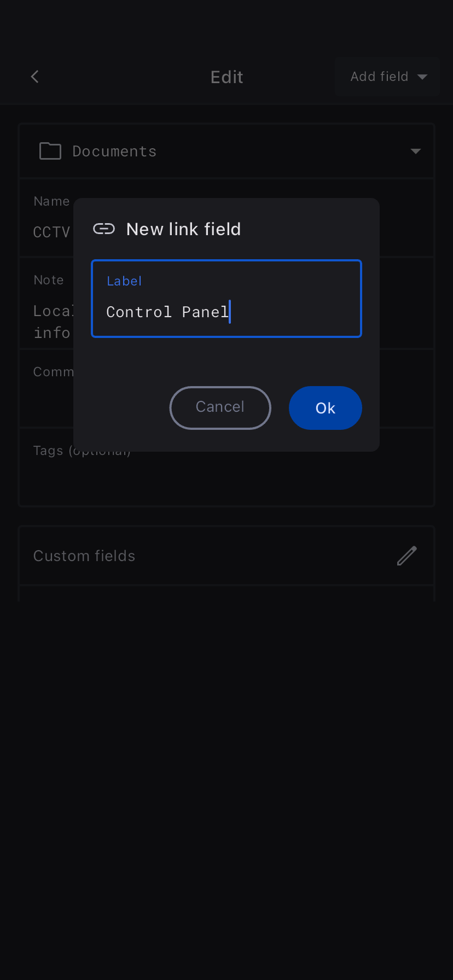Click the Edit page title
This screenshot has width=453, height=980.
point(226,77)
